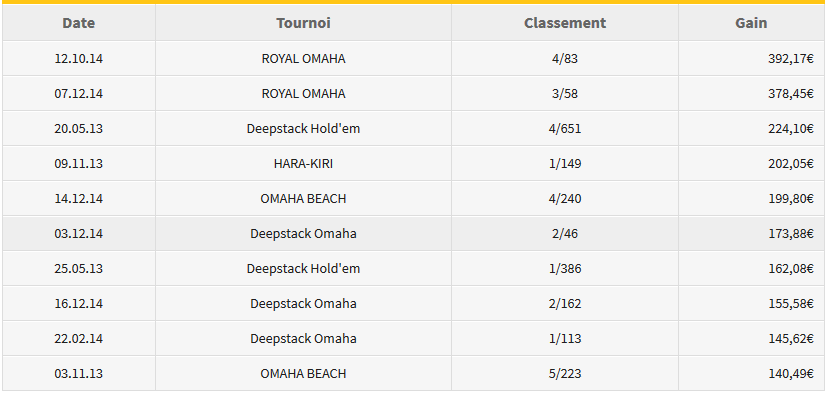The width and height of the screenshot is (828, 395).
Task: Select the 4/651 classement cell
Action: 564,128
